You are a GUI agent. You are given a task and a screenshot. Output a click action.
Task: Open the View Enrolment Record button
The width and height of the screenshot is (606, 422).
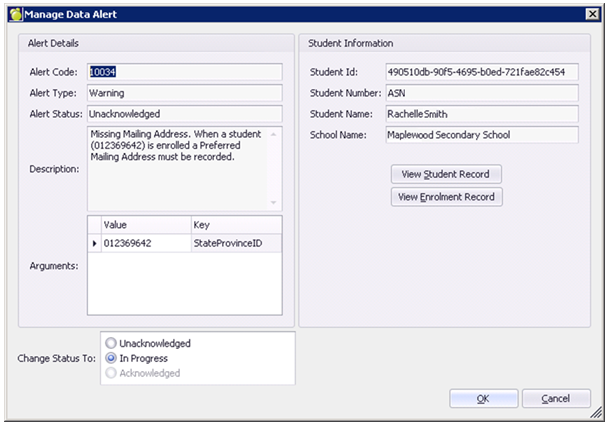coord(446,197)
